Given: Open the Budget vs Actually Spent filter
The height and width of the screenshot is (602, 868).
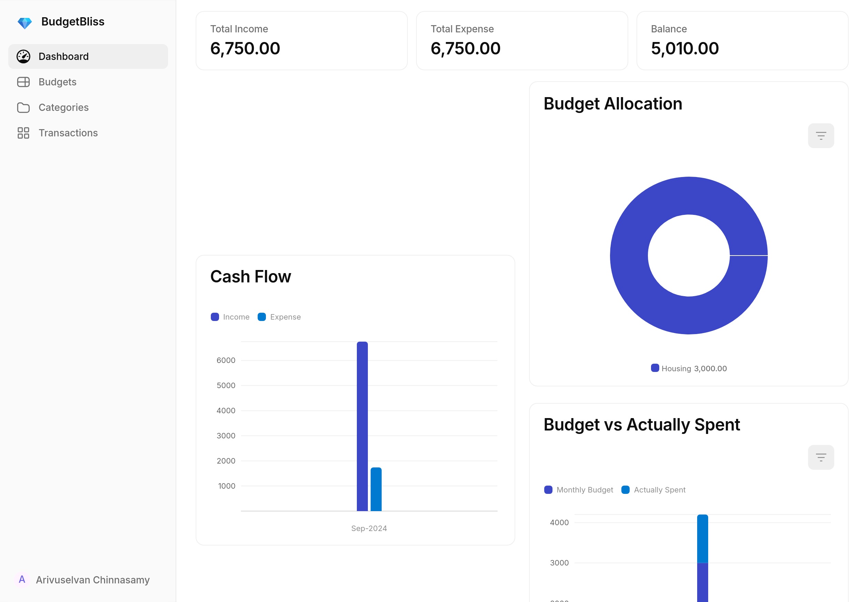Looking at the screenshot, I should 820,457.
